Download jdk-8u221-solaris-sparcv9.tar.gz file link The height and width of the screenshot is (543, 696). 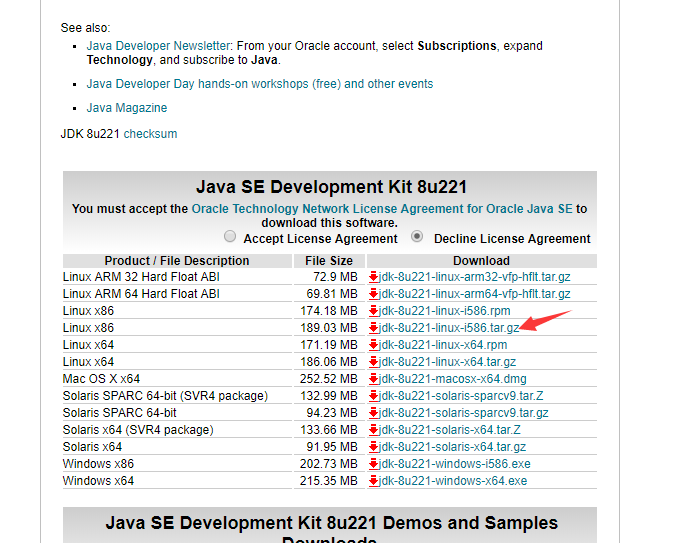tap(463, 413)
